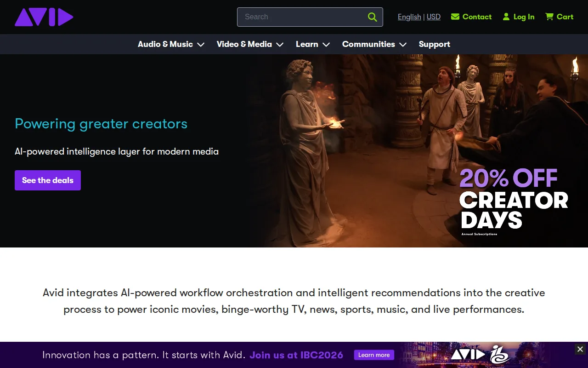Screen dimensions: 588x368
Task: Click the Contact envelope icon
Action: click(455, 17)
